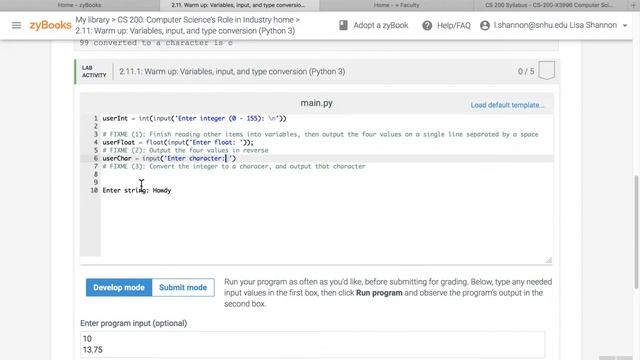Viewport: 640px width, 360px height.
Task: Click the 'Enter string: Howdy' line
Action: [x=137, y=190]
